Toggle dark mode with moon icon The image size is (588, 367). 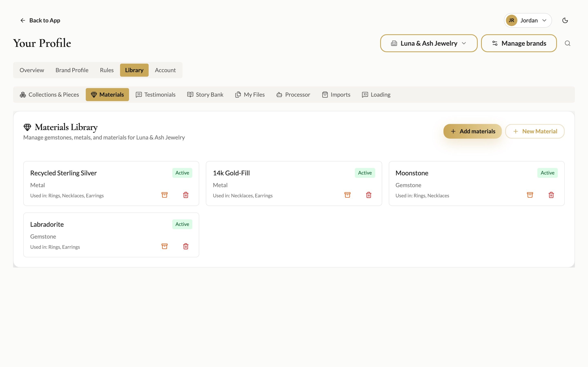click(565, 20)
